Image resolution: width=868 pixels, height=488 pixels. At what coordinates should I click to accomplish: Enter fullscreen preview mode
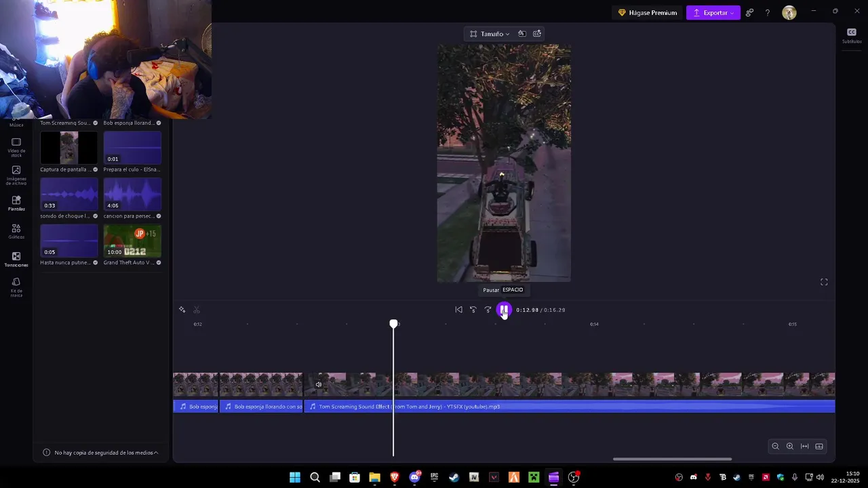click(824, 282)
